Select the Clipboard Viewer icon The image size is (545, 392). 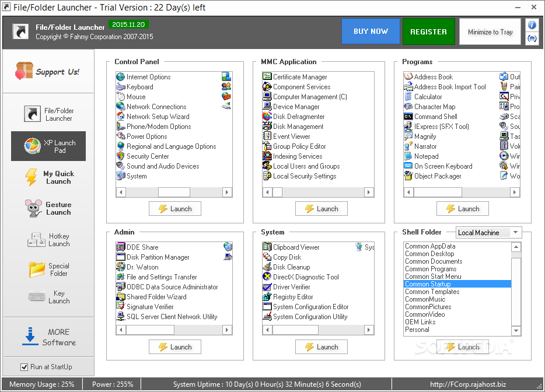267,247
